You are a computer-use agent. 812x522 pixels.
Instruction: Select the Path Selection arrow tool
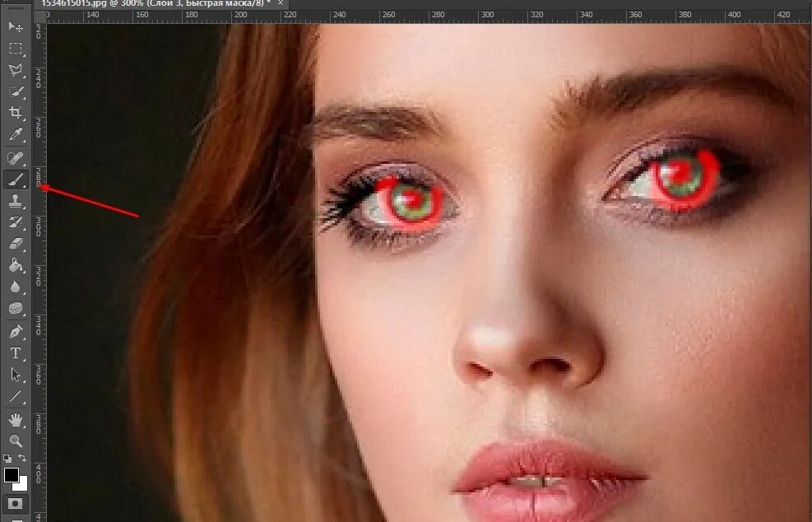pyautogui.click(x=16, y=375)
